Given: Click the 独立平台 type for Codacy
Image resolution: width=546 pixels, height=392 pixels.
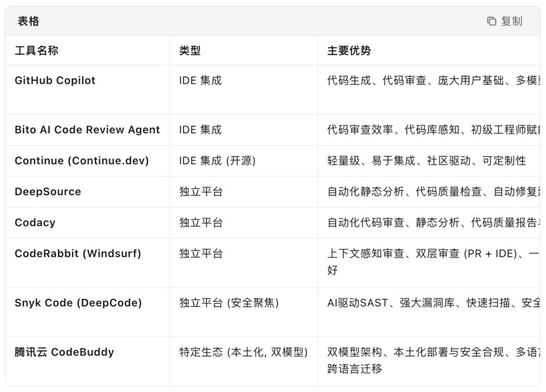Looking at the screenshot, I should [x=201, y=222].
